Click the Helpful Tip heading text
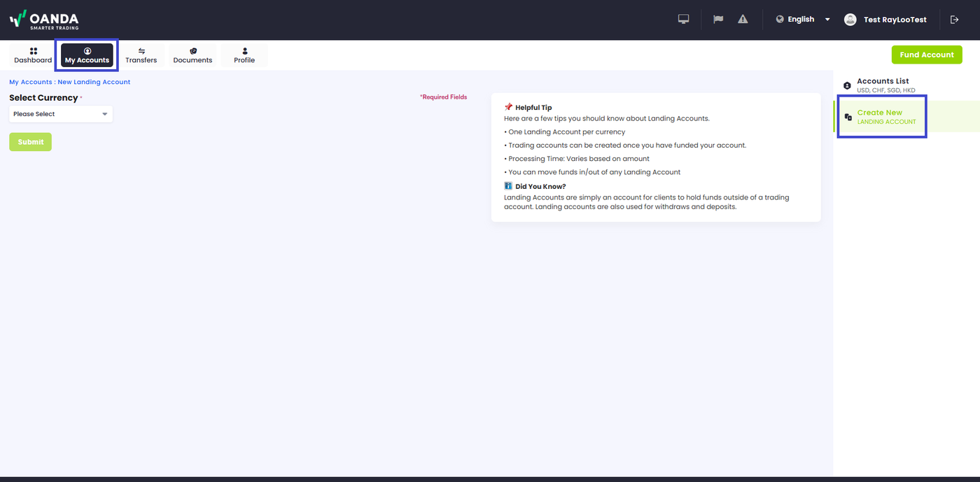 pyautogui.click(x=533, y=108)
